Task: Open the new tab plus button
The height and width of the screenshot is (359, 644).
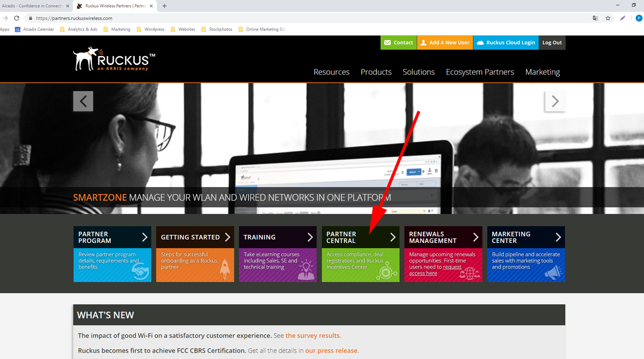Action: point(164,6)
